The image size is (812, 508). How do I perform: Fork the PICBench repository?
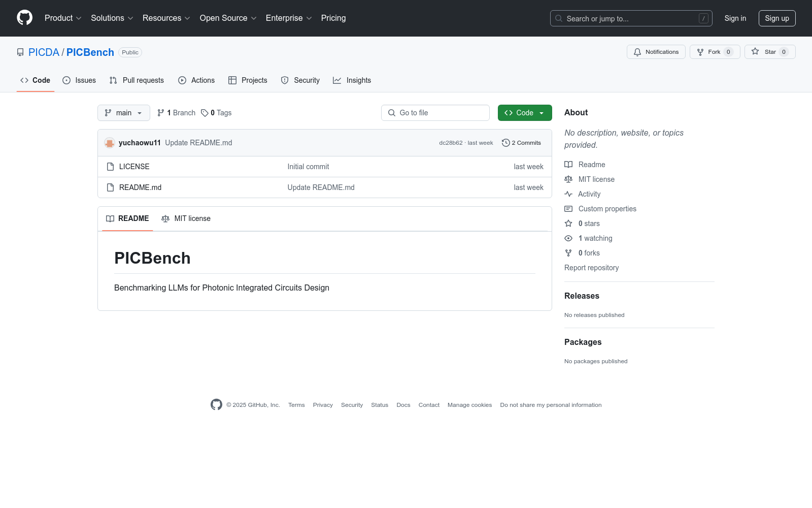[x=715, y=52]
